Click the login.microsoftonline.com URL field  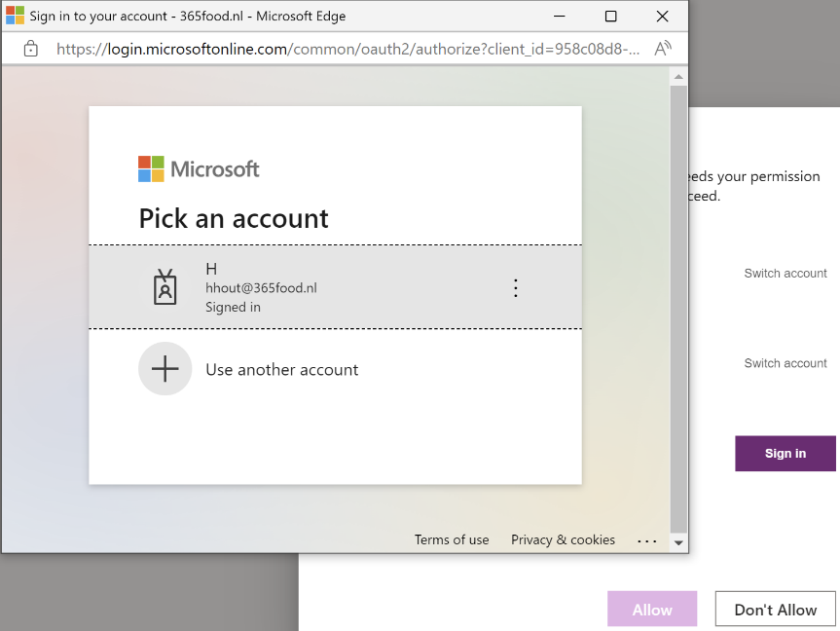(x=347, y=48)
